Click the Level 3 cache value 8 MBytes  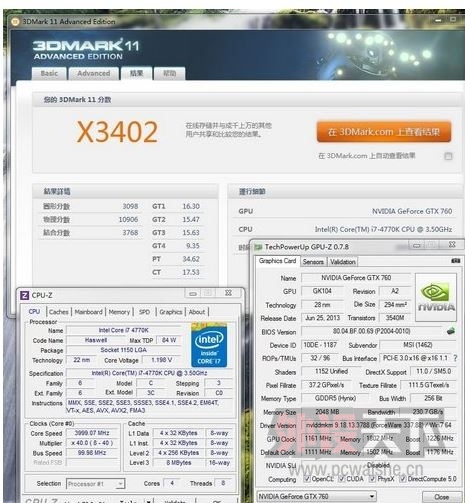tap(179, 463)
